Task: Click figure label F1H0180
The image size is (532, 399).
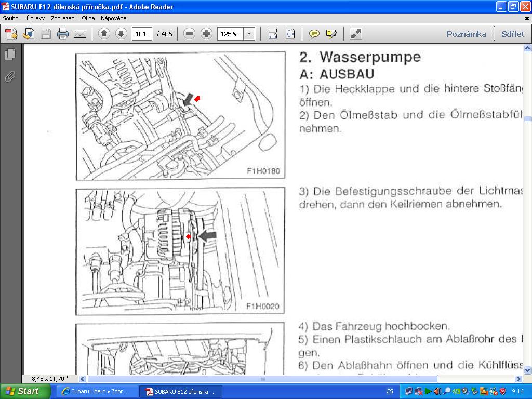Action: coord(263,171)
